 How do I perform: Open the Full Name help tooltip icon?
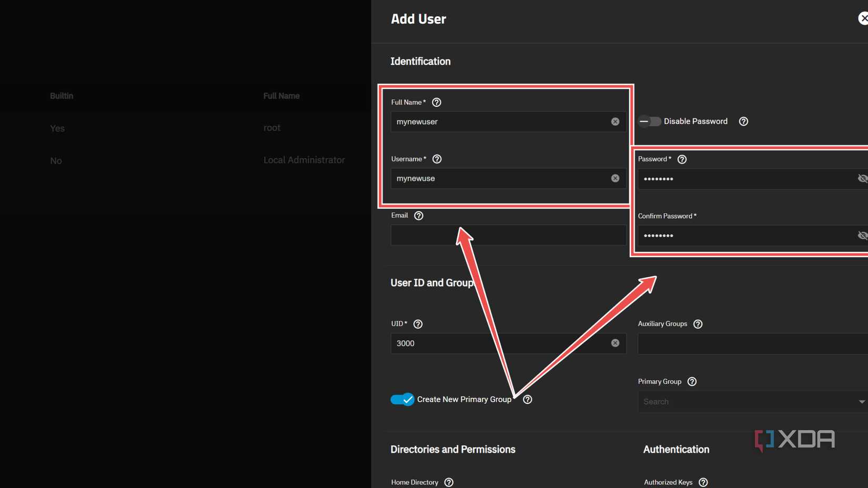(437, 103)
